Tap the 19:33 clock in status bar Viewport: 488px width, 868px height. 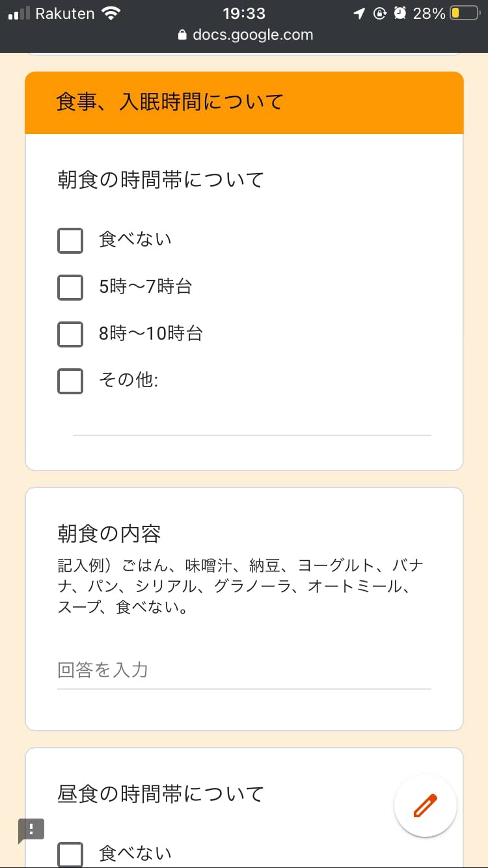(243, 13)
